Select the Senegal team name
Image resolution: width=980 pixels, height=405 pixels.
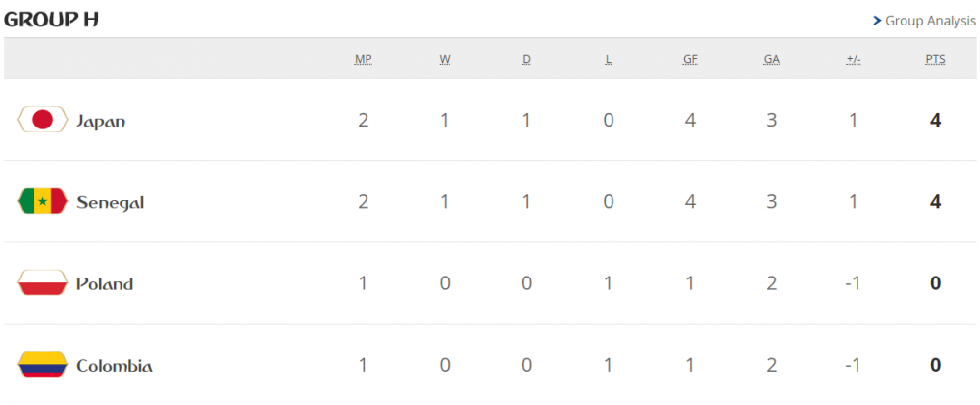point(110,202)
